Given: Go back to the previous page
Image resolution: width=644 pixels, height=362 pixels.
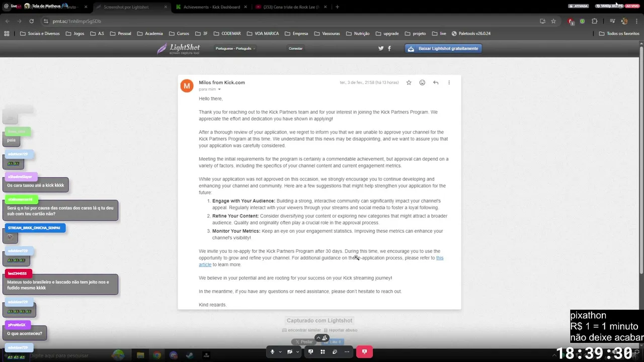Looking at the screenshot, I should 7,21.
